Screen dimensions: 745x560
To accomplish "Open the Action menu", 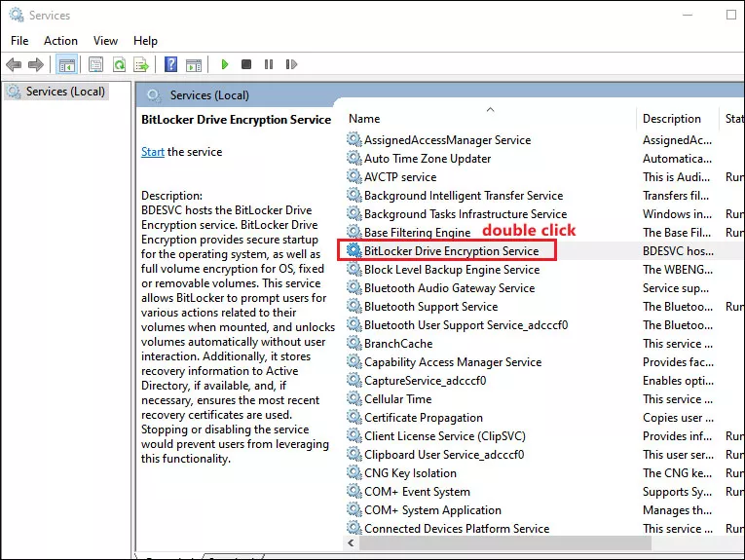I will (60, 41).
